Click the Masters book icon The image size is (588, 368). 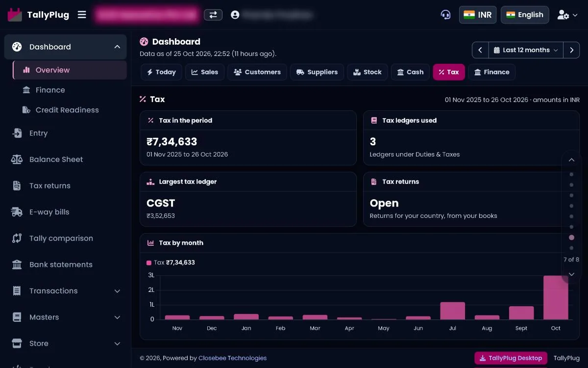click(x=17, y=317)
